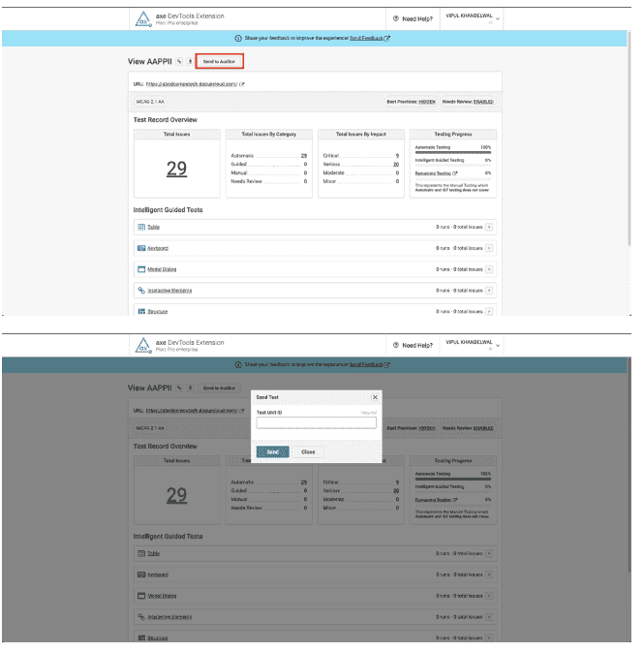Open the VIPUL KHANDELWAL dropdown in undimmed header
Screen dimensions: 644x652
point(498,19)
